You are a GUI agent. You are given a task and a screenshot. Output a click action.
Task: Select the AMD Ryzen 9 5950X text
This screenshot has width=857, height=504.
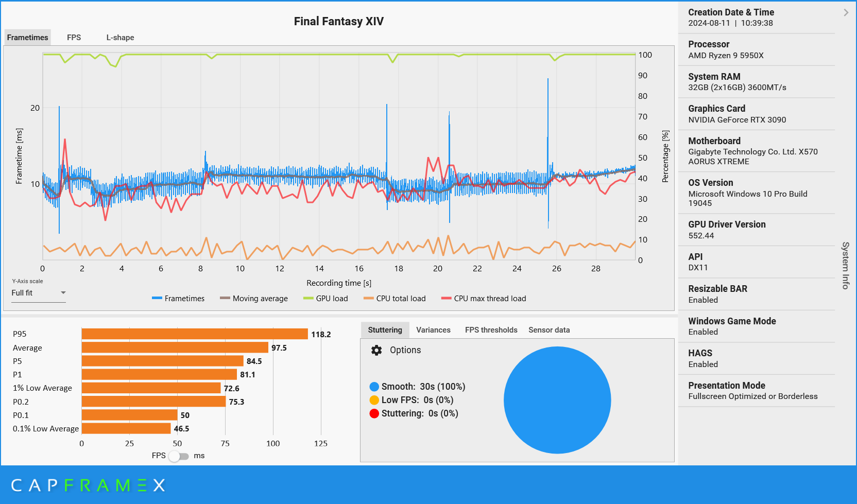coord(726,56)
